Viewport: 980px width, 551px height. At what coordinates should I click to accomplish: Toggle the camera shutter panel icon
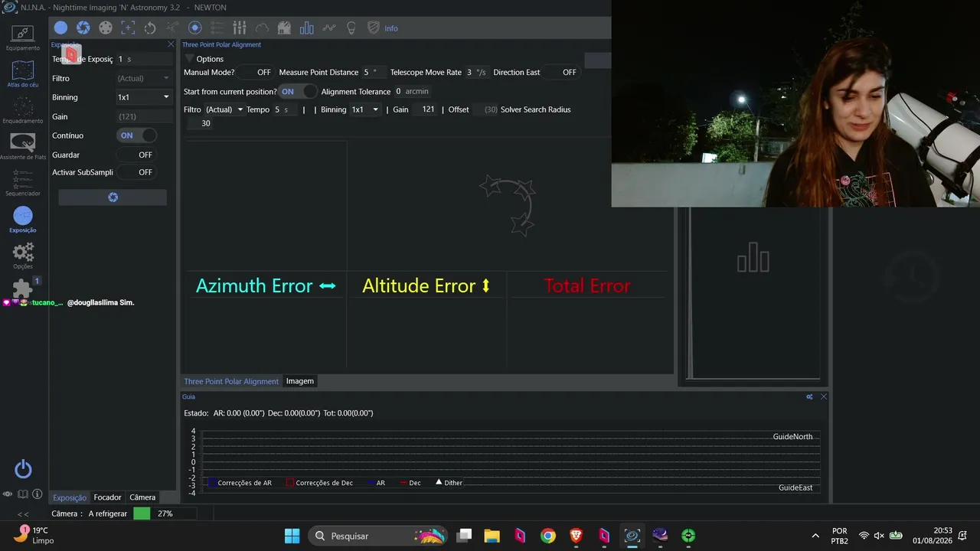pos(83,28)
